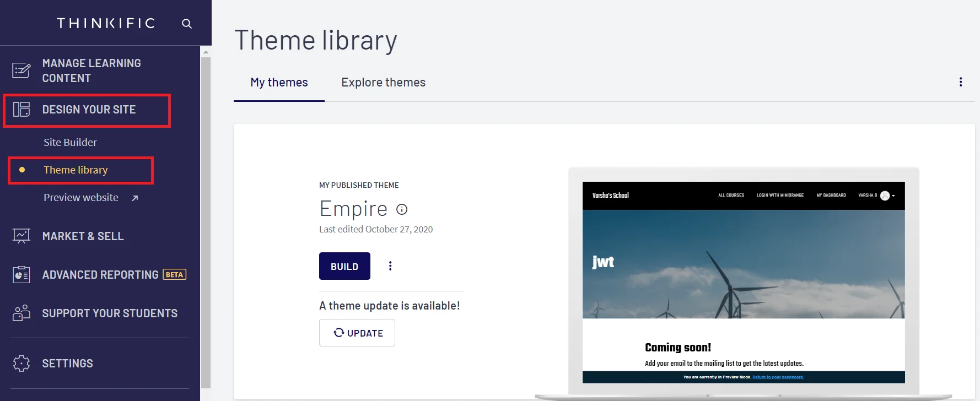Click the Advanced Reporting icon
The image size is (980, 401).
tap(21, 274)
